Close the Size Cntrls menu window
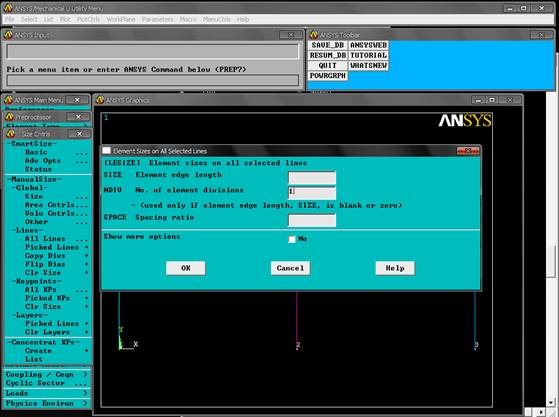This screenshot has height=417, width=559. point(79,134)
